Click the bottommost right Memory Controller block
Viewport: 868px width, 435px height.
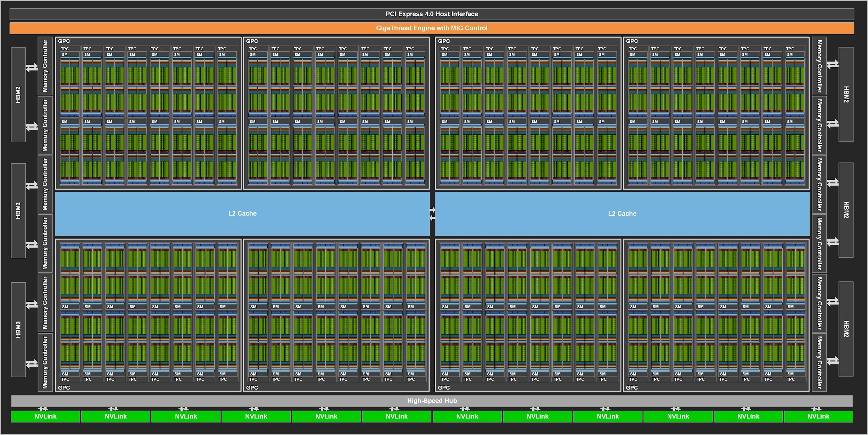(x=819, y=362)
